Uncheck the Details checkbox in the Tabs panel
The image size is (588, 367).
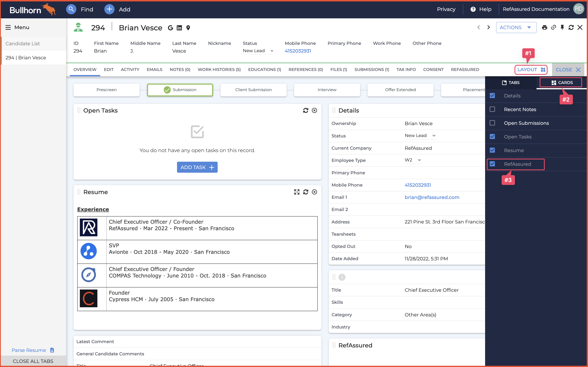[x=493, y=96]
